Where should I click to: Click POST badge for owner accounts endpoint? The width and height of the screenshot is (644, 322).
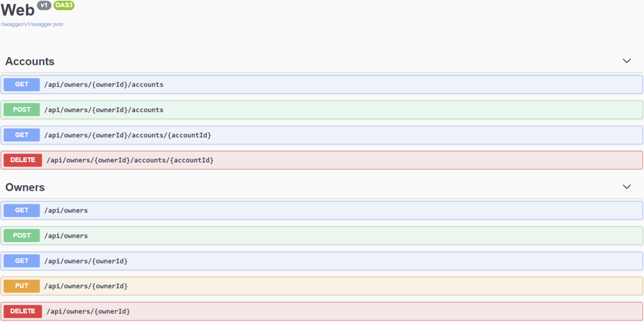tap(22, 110)
